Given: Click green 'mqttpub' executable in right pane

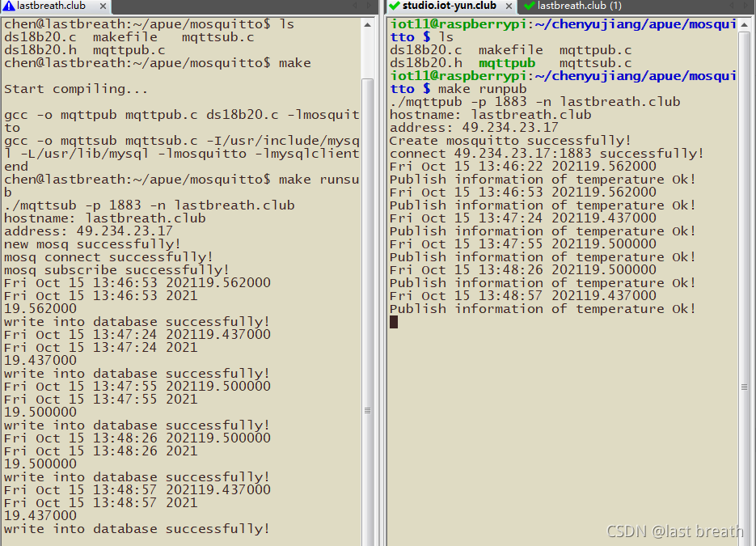Looking at the screenshot, I should click(507, 63).
